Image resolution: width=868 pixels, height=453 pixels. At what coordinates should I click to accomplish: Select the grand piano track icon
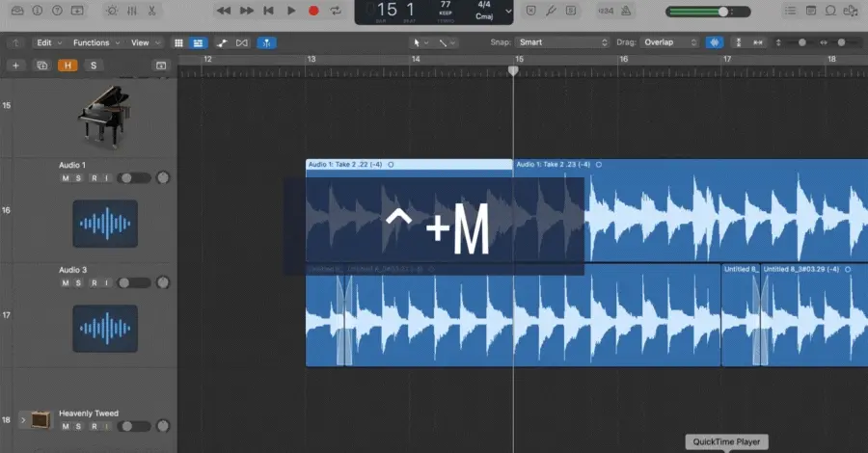[x=104, y=117]
